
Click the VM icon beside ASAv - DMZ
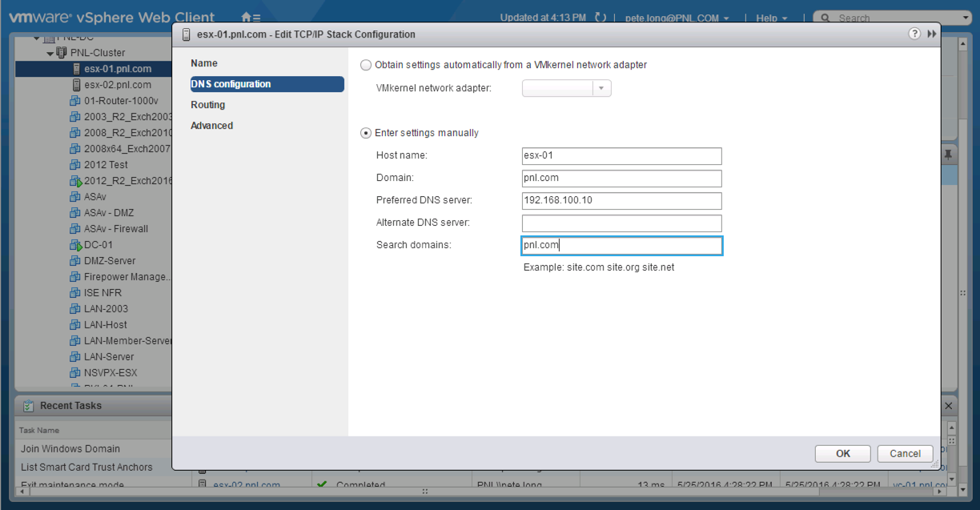[75, 213]
